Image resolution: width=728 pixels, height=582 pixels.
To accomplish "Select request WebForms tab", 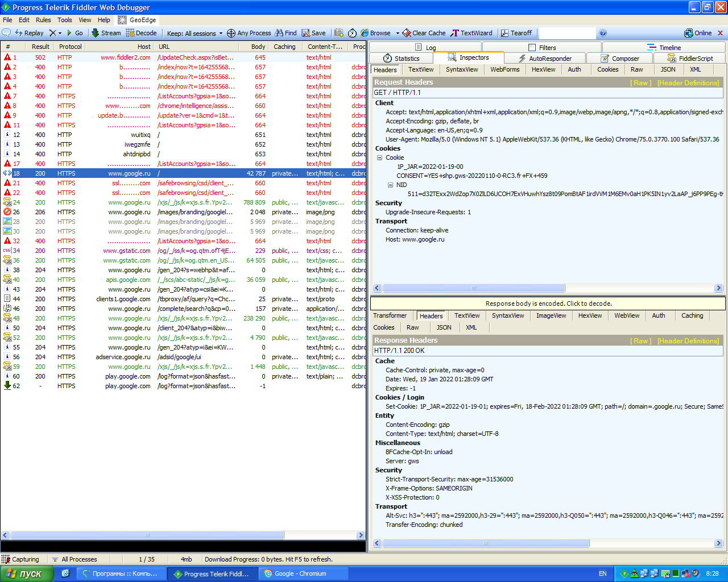I will 505,69.
